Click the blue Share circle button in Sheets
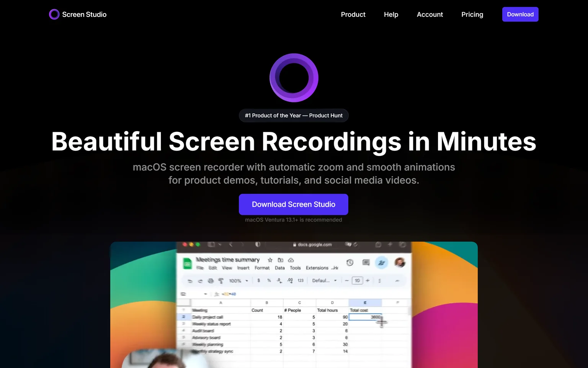Viewport: 588px width, 368px height. pos(381,263)
